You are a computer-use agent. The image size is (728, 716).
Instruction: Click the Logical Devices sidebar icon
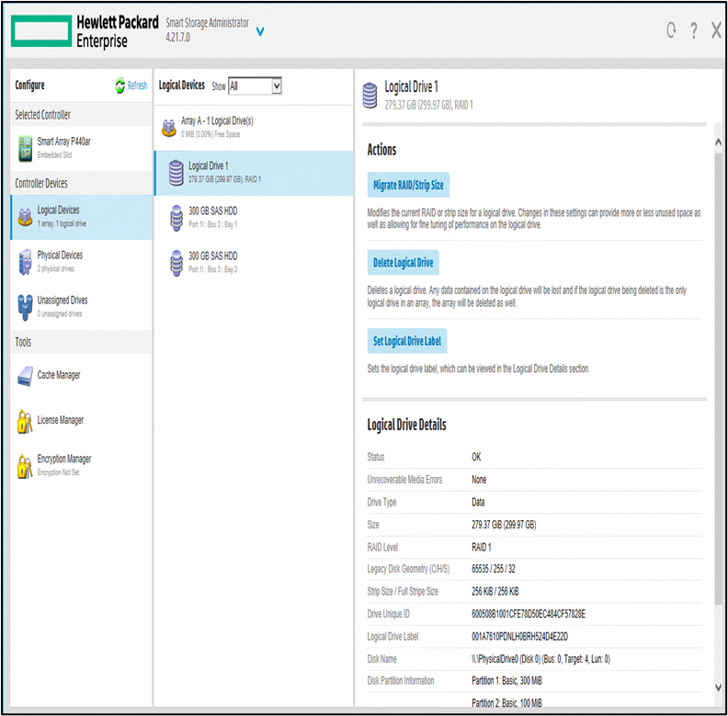(x=25, y=217)
